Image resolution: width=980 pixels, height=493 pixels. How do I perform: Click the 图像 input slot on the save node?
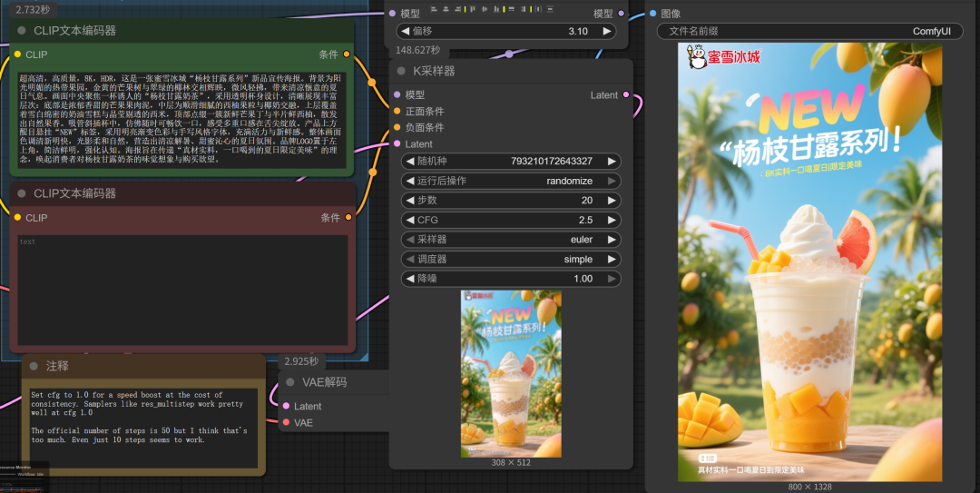(652, 13)
